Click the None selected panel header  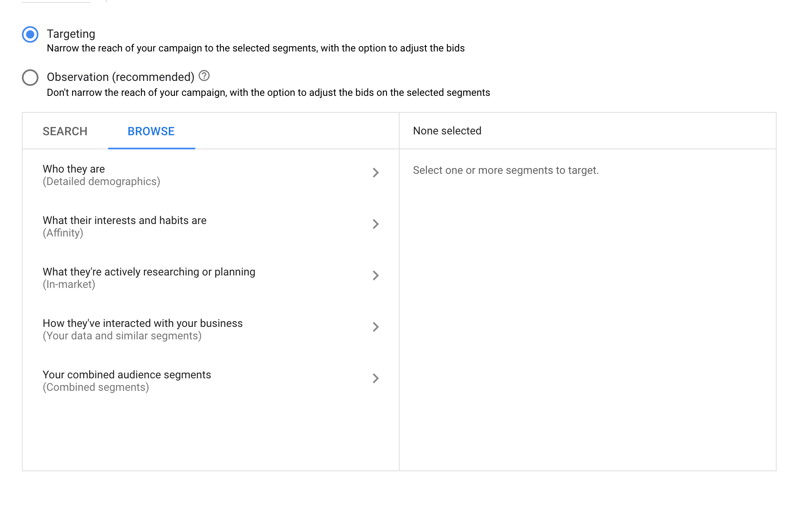(x=447, y=131)
